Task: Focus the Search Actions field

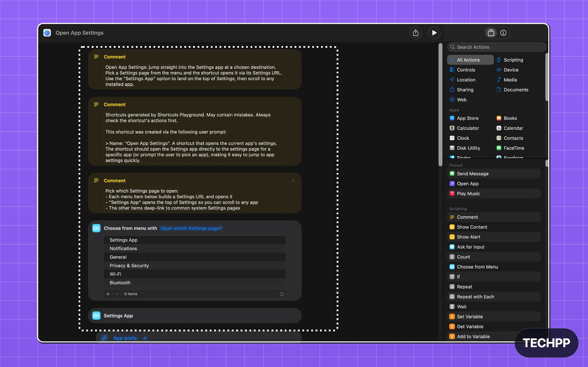Action: [497, 47]
